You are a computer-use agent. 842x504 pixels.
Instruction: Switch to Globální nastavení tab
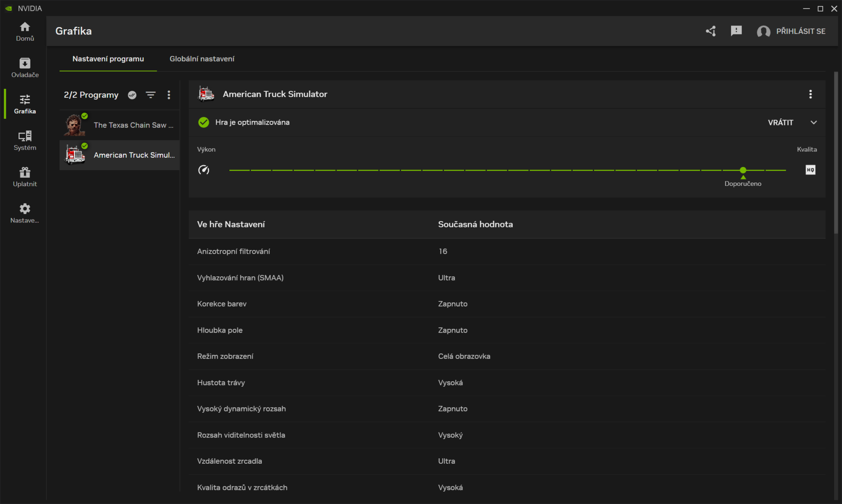[x=202, y=59]
